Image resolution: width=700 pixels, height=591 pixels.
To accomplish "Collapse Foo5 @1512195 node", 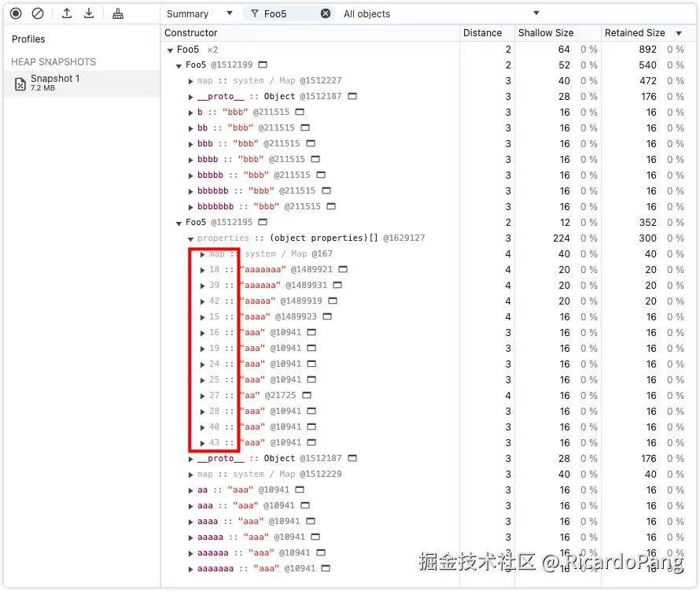I will (179, 223).
